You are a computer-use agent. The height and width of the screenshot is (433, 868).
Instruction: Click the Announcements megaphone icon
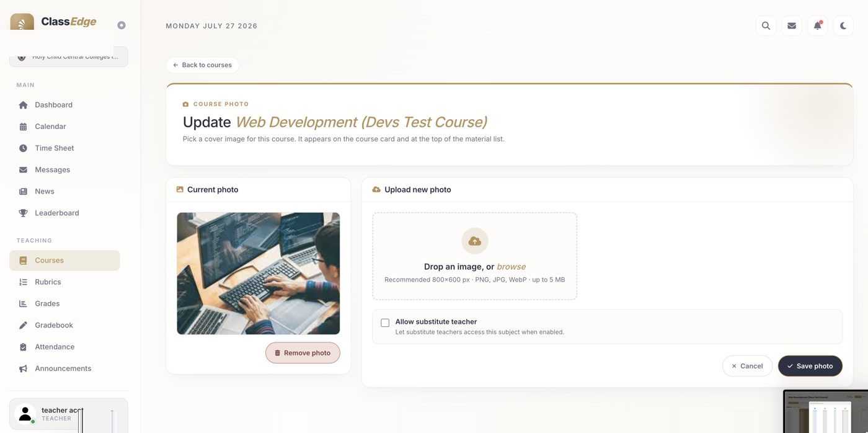(x=23, y=369)
